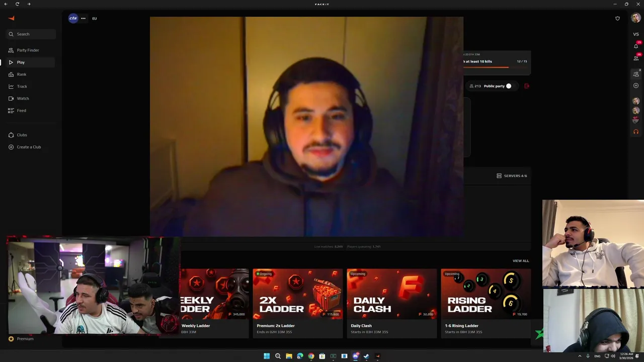Open File Explorer from the taskbar
The height and width of the screenshot is (362, 644).
(x=289, y=356)
